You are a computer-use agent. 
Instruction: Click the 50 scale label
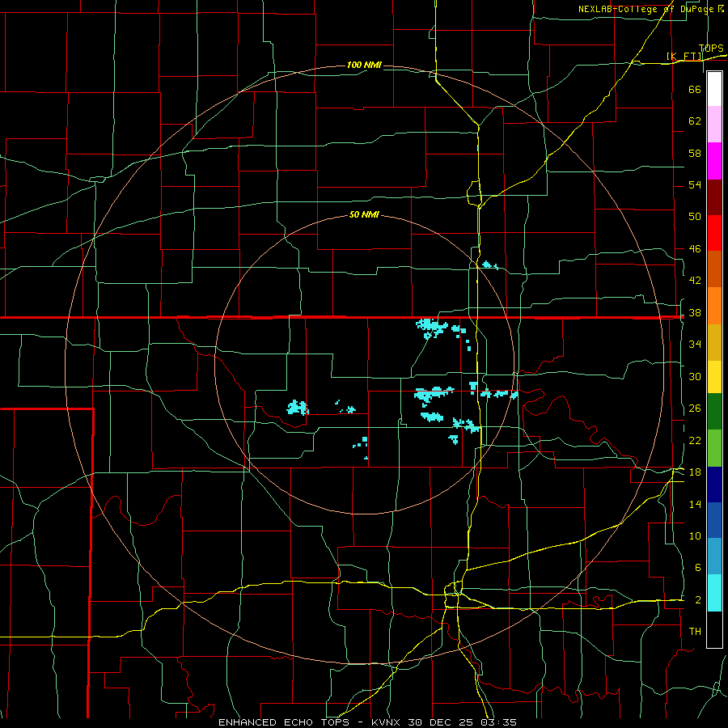pyautogui.click(x=695, y=217)
